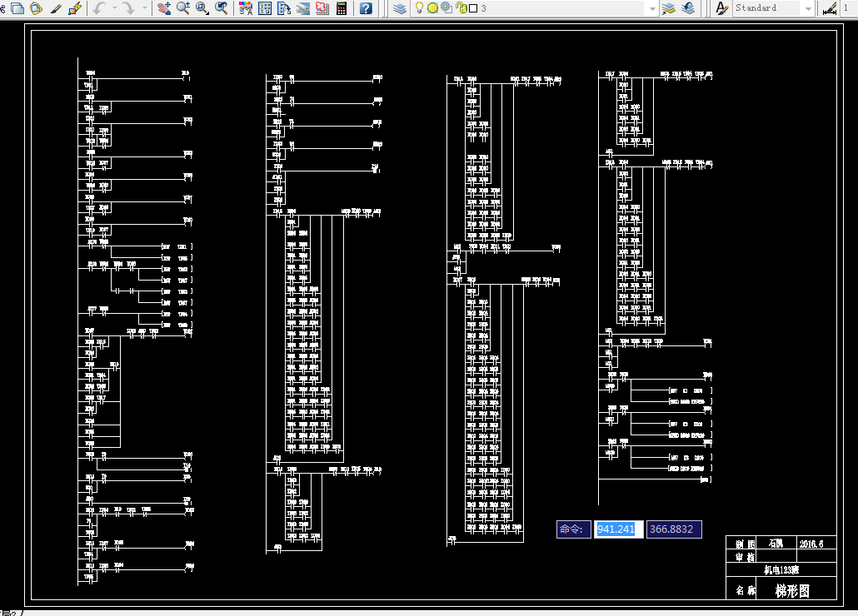Select the Zoom Window tool
This screenshot has width=858, height=616.
pyautogui.click(x=202, y=8)
